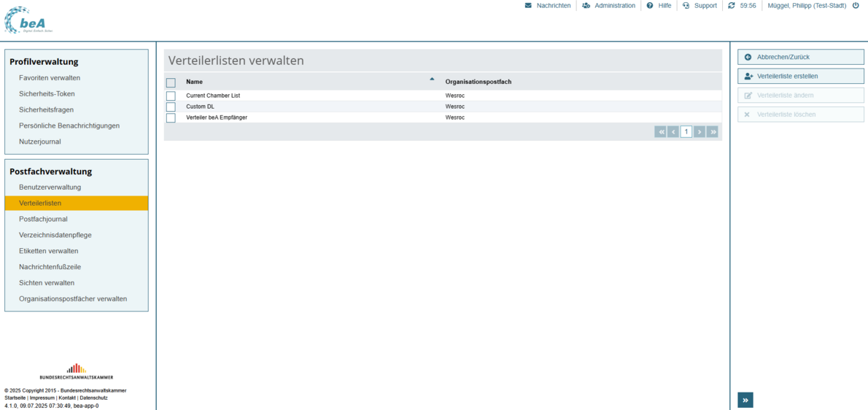Click the session refresh timer icon
The height and width of the screenshot is (410, 868).
[x=732, y=6]
